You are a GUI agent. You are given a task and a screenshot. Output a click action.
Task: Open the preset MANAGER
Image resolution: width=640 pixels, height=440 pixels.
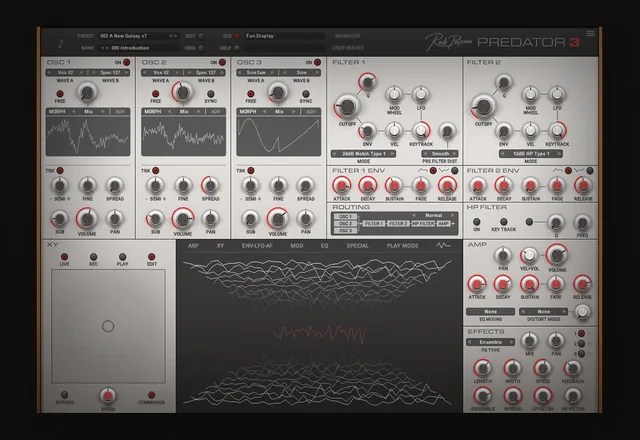click(x=347, y=36)
